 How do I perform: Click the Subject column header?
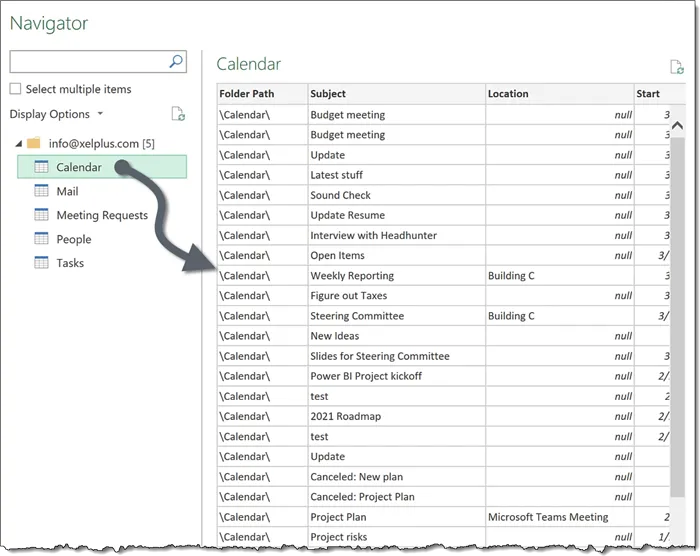tap(395, 94)
